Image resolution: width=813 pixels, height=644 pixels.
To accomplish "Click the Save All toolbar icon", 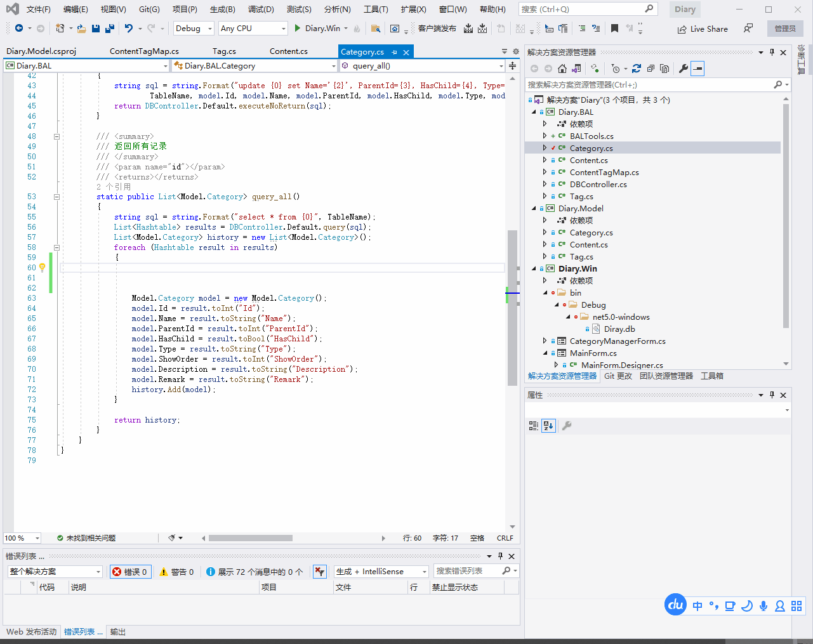I will pyautogui.click(x=110, y=29).
